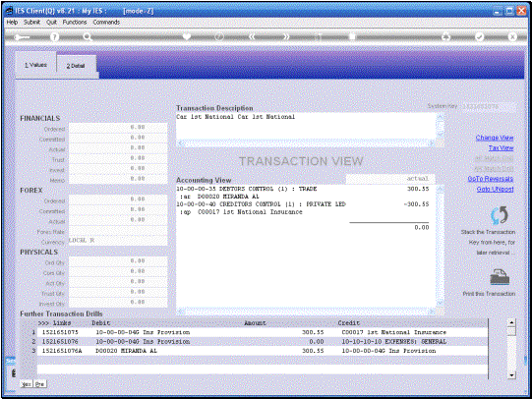Open the Commands menu

click(106, 22)
